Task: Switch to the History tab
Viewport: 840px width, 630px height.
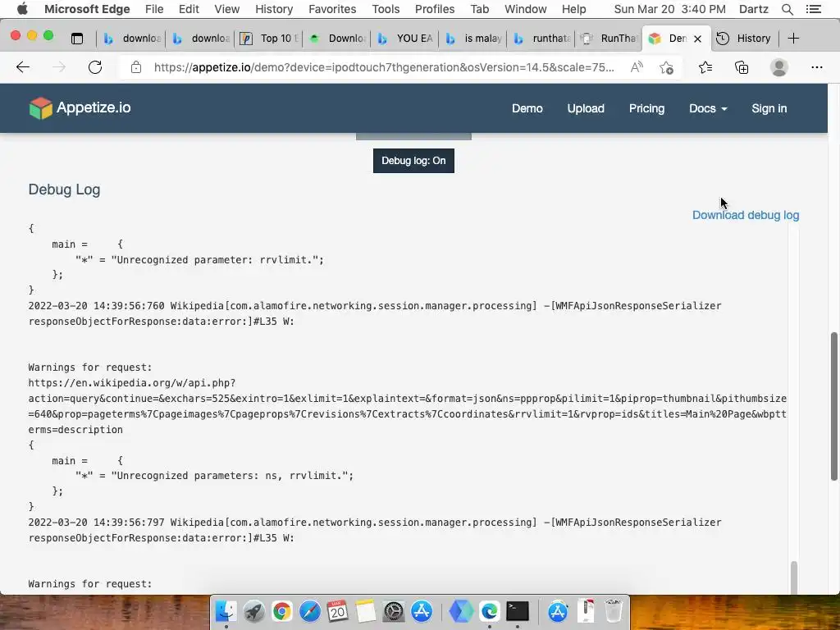Action: coord(743,38)
